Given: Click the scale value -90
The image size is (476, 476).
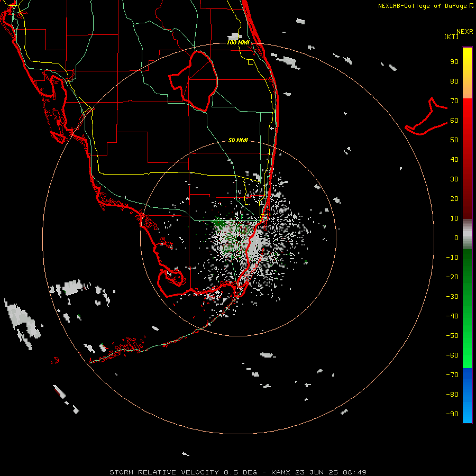Looking at the screenshot, I should click(x=452, y=414).
